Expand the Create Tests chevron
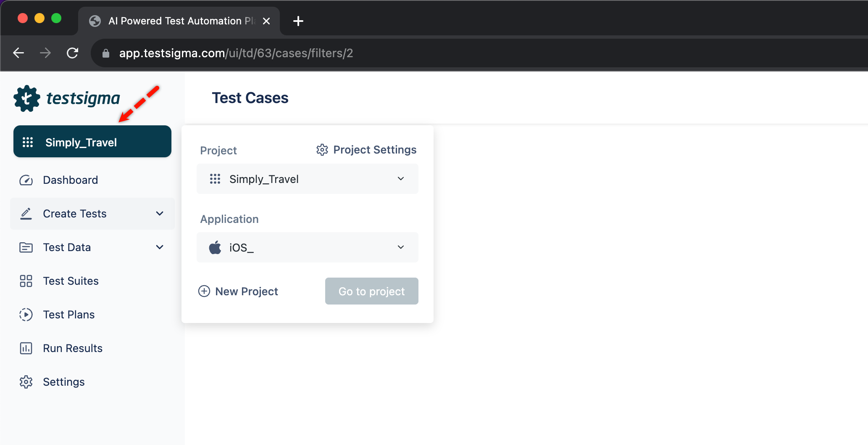 (x=160, y=214)
